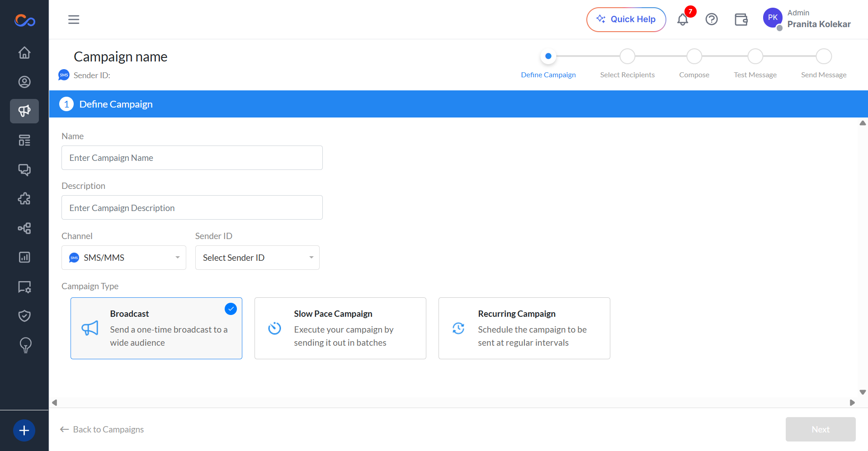Viewport: 868px width, 451px height.
Task: Open the Channel SMS/MMS dropdown
Action: (124, 258)
